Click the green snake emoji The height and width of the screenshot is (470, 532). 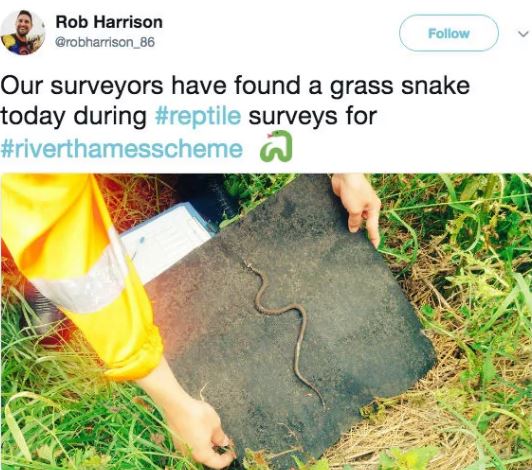click(x=276, y=146)
